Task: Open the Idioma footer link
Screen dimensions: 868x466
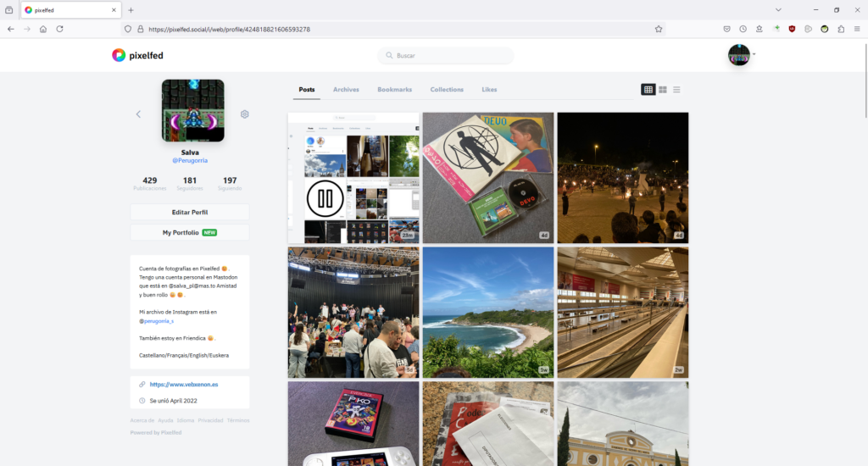Action: [186, 420]
